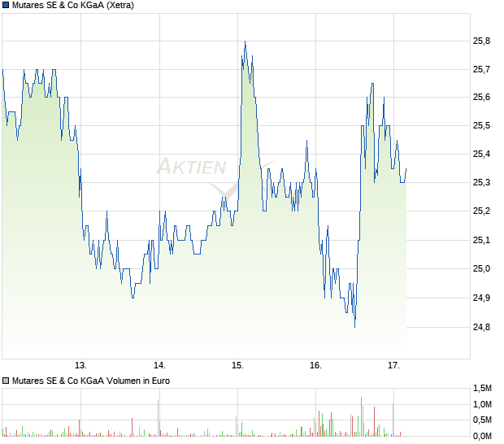Click the gray volume legend square

[x=6, y=381]
